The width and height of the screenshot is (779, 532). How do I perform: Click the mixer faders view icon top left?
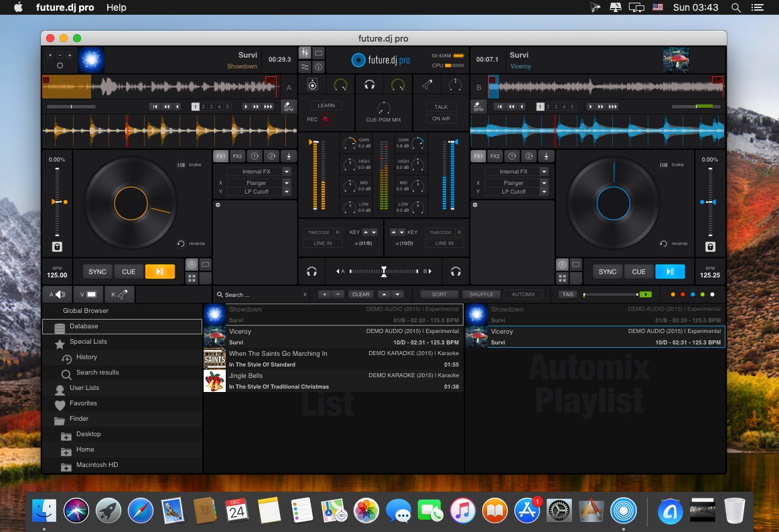tap(305, 52)
